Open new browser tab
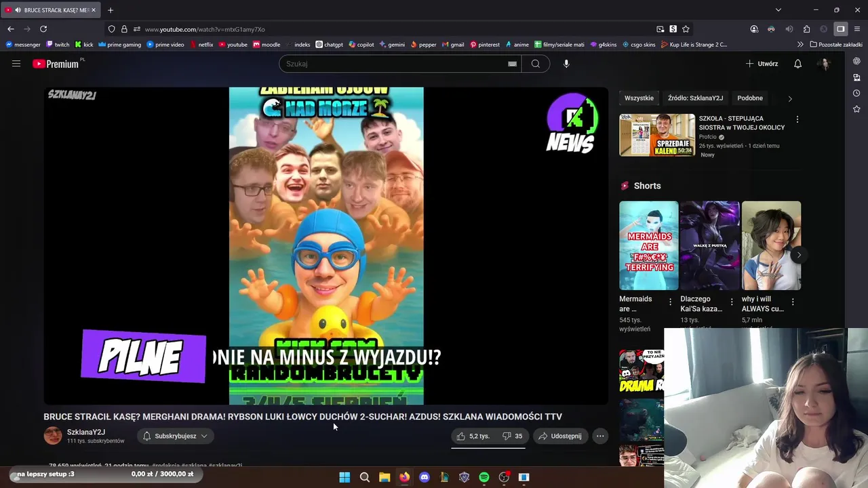Image resolution: width=868 pixels, height=488 pixels. [111, 10]
